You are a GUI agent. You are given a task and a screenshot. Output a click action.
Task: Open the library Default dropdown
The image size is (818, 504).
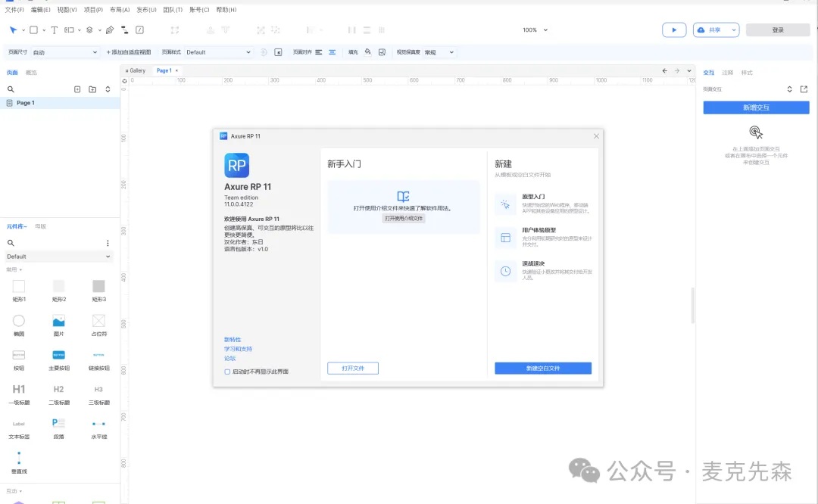coord(58,257)
